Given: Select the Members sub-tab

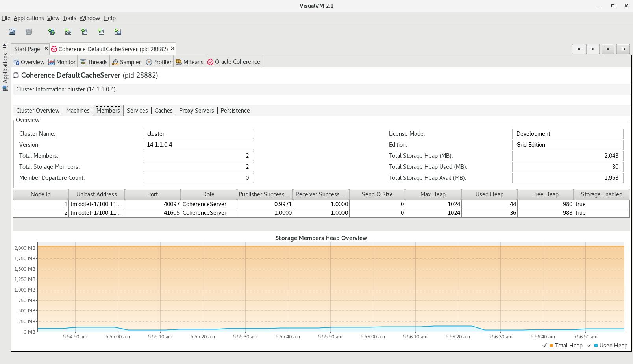Looking at the screenshot, I should [x=108, y=111].
